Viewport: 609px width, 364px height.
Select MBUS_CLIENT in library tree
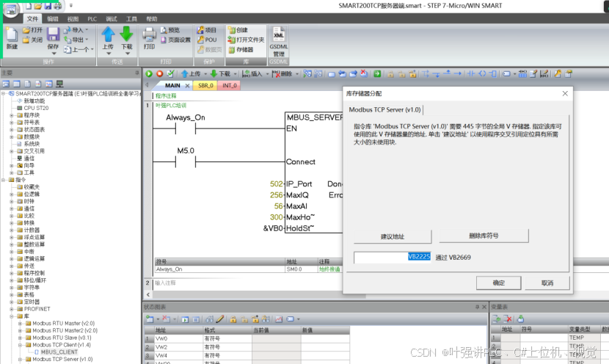59,352
